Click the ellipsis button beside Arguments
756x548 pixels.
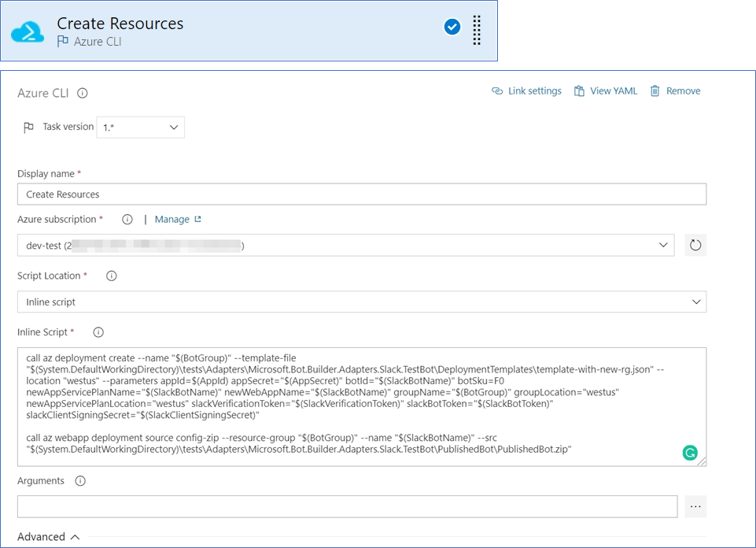coord(695,506)
